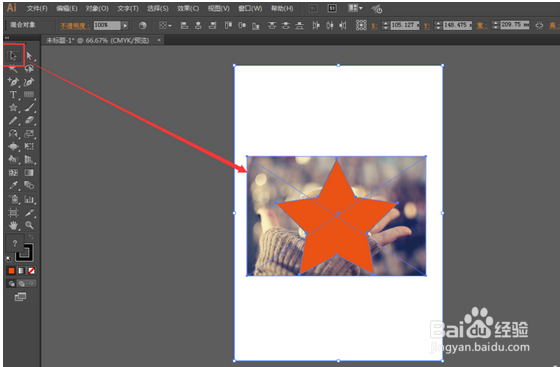560x367 pixels.
Task: Select the Type tool
Action: 13,95
